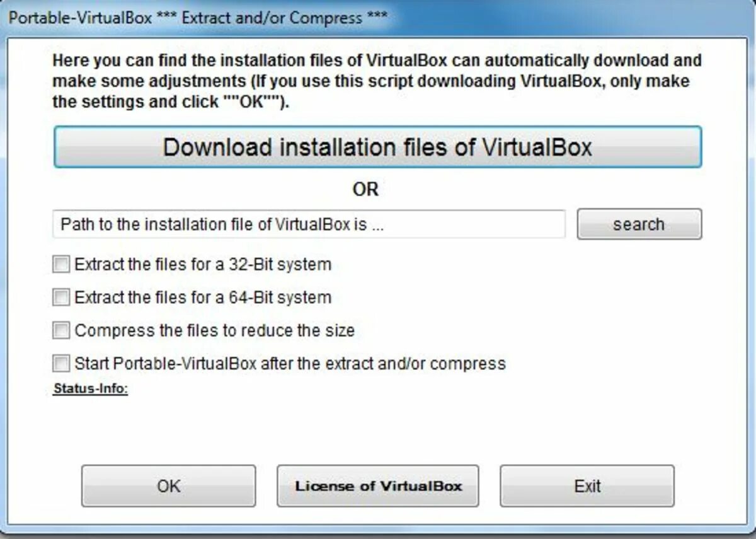This screenshot has height=539, width=756.
Task: Click Download installation files of VirtualBox button
Action: coord(377,147)
